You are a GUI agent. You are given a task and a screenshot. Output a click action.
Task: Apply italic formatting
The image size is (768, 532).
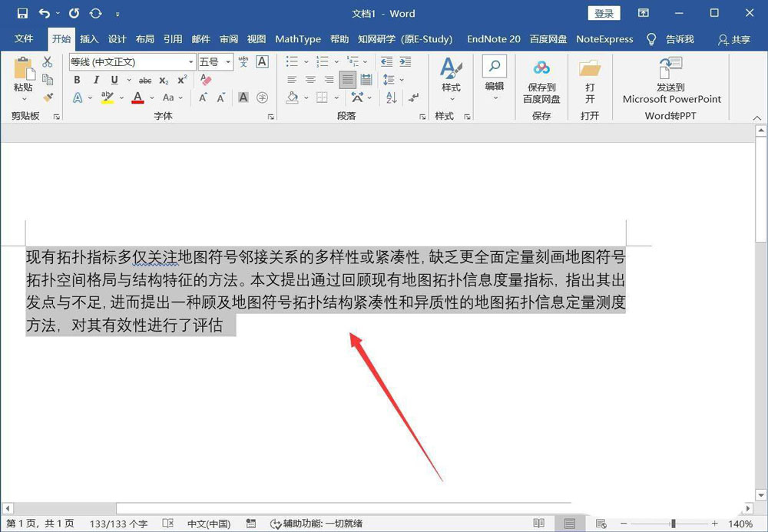[96, 79]
